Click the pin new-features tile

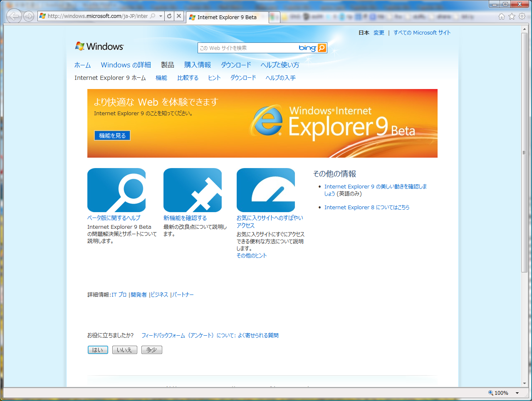click(193, 190)
